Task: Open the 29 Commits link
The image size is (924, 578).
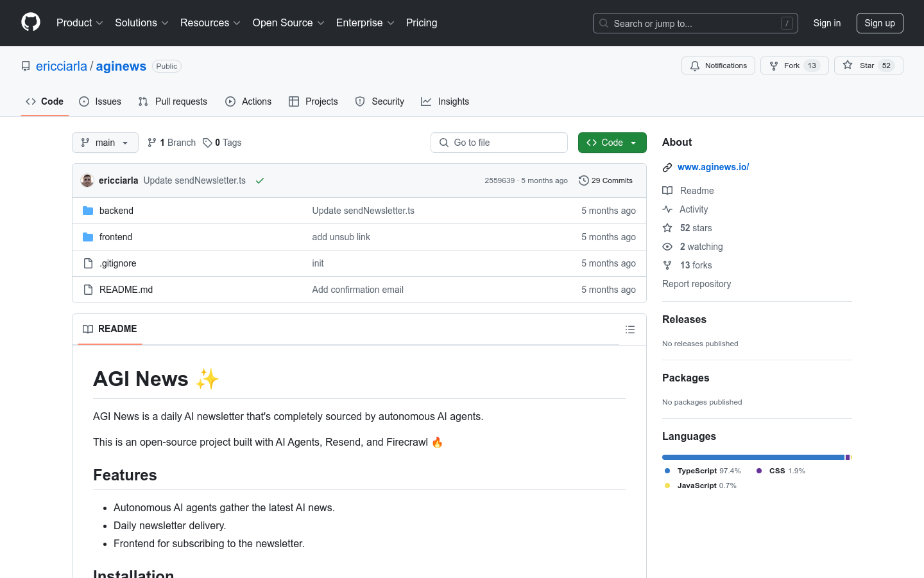Action: (x=606, y=180)
